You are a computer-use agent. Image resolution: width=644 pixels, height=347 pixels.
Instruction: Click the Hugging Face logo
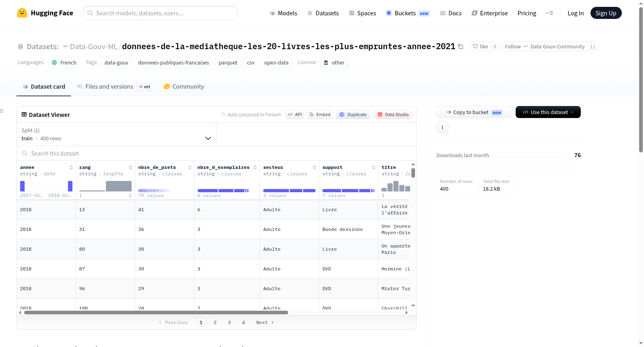click(45, 13)
